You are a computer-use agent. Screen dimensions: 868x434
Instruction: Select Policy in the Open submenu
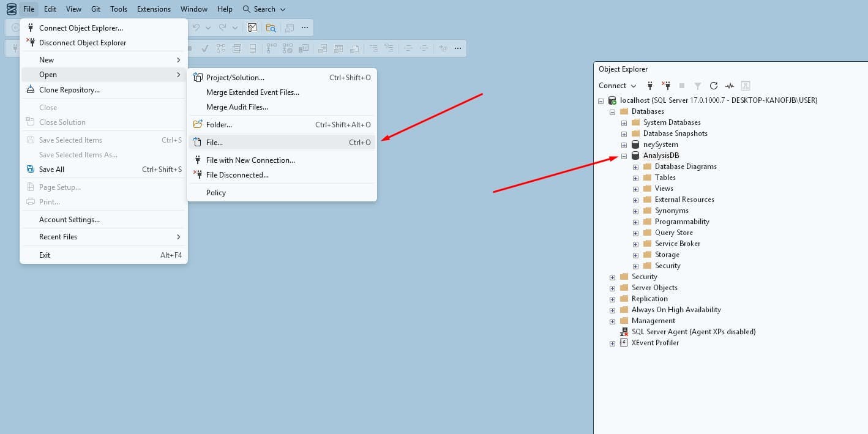click(x=282, y=193)
